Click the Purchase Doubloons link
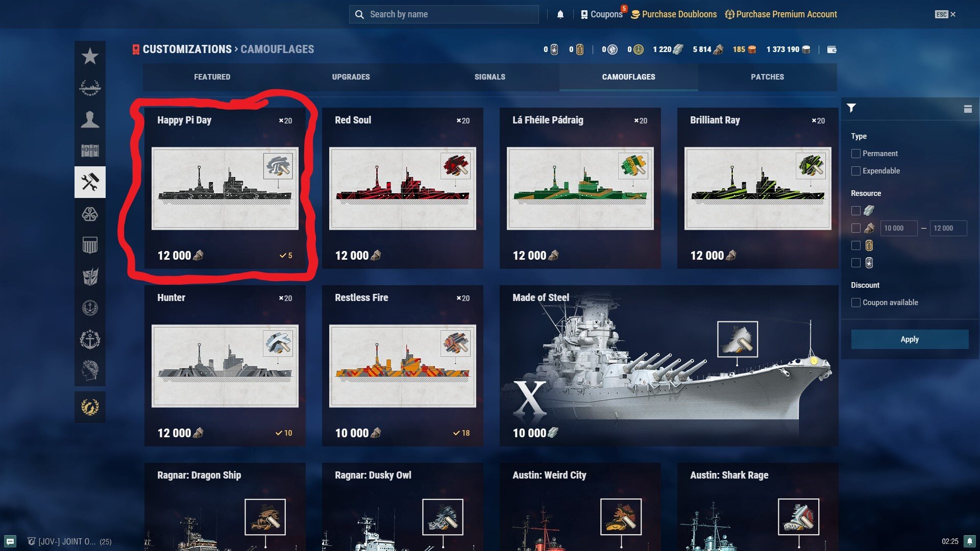 (674, 14)
